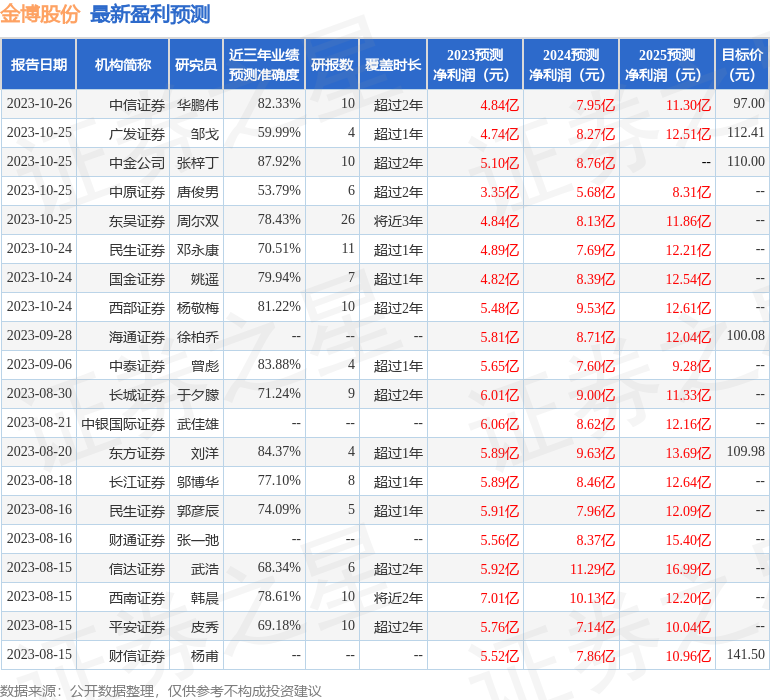Click the accuracy value 82.33%
Image resolution: width=770 pixels, height=700 pixels.
[279, 104]
